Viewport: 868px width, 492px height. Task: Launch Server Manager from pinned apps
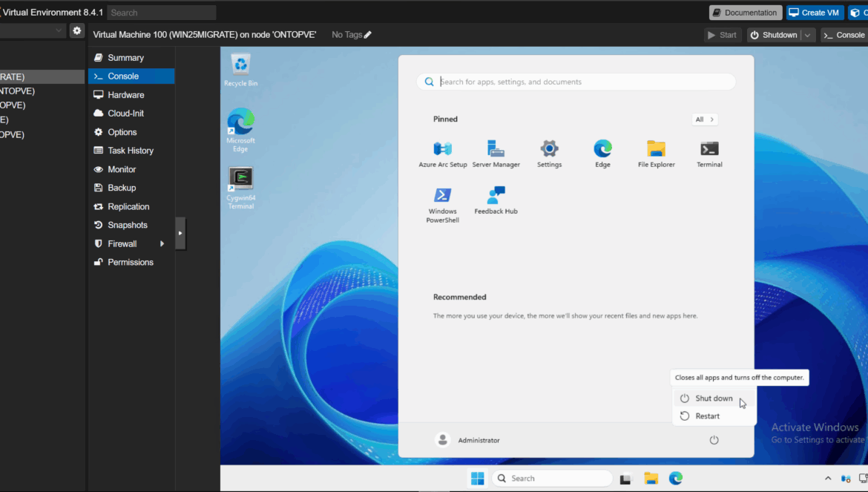click(496, 154)
